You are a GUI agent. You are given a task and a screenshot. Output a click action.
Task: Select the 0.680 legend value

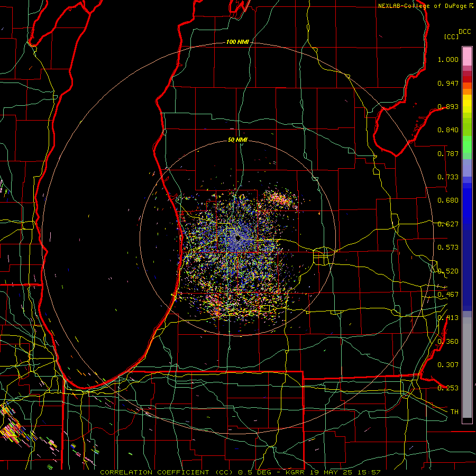pos(448,200)
